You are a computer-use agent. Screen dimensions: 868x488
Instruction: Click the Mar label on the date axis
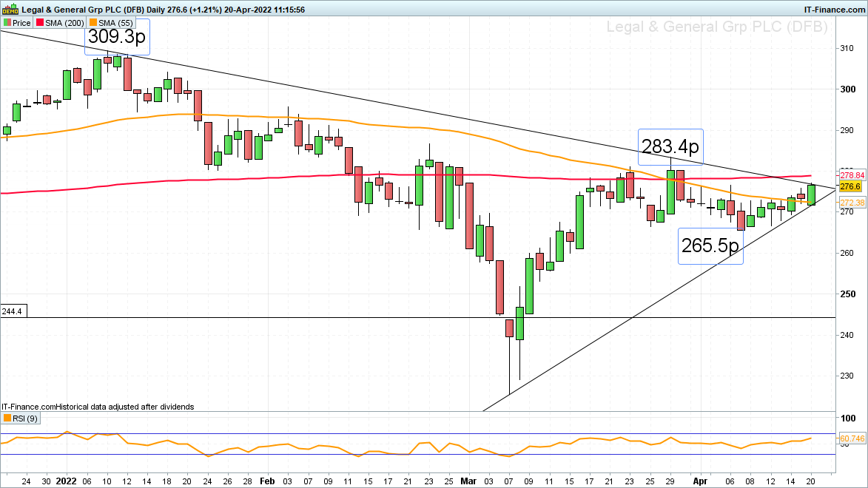(x=468, y=481)
